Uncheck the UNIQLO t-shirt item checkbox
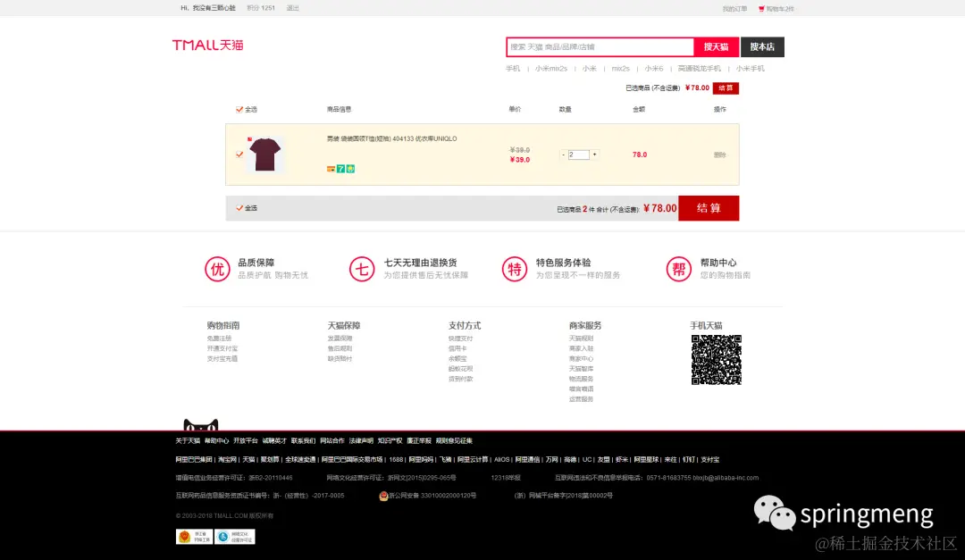The width and height of the screenshot is (965, 560). point(239,155)
